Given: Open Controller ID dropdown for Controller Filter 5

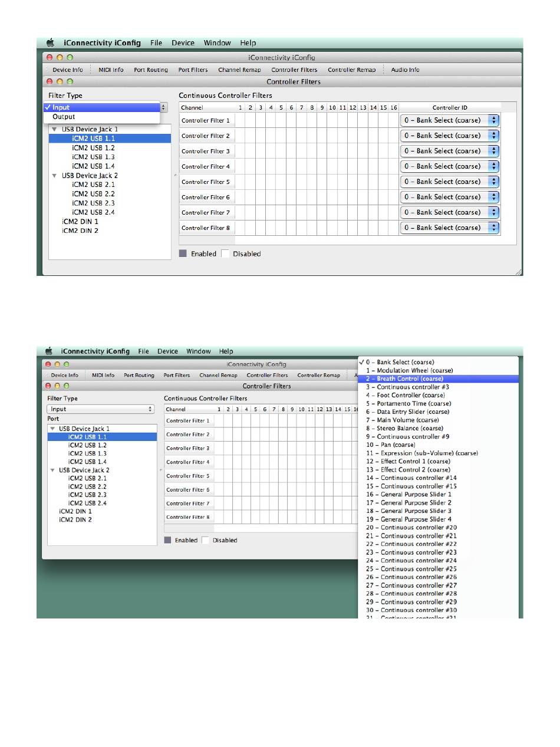Looking at the screenshot, I should pyautogui.click(x=450, y=182).
